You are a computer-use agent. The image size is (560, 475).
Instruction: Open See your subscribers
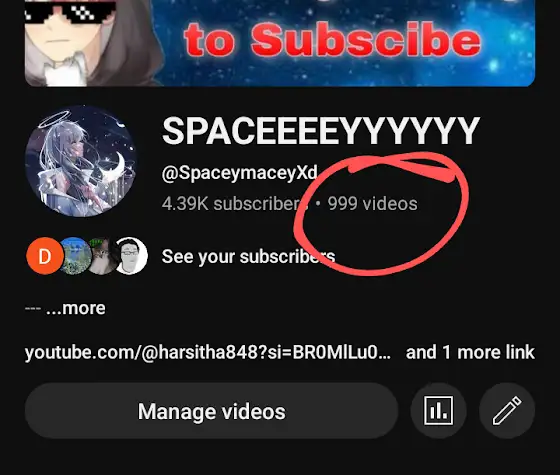pos(248,256)
